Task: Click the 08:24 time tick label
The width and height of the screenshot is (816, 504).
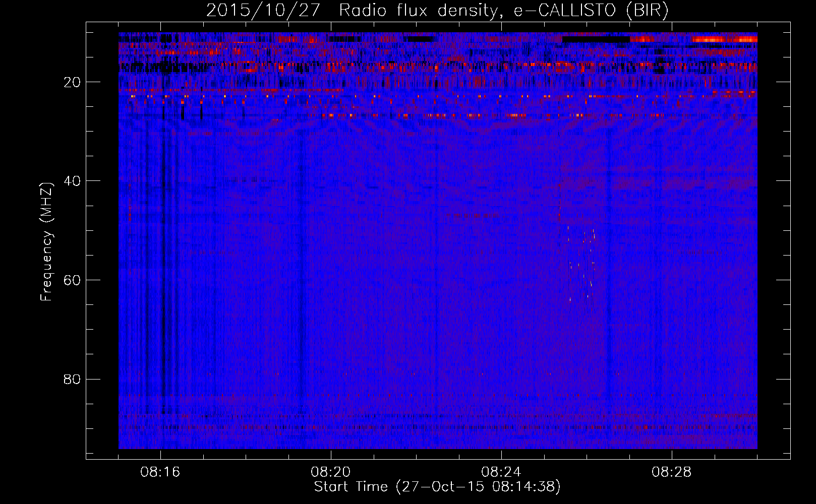Action: [x=501, y=472]
